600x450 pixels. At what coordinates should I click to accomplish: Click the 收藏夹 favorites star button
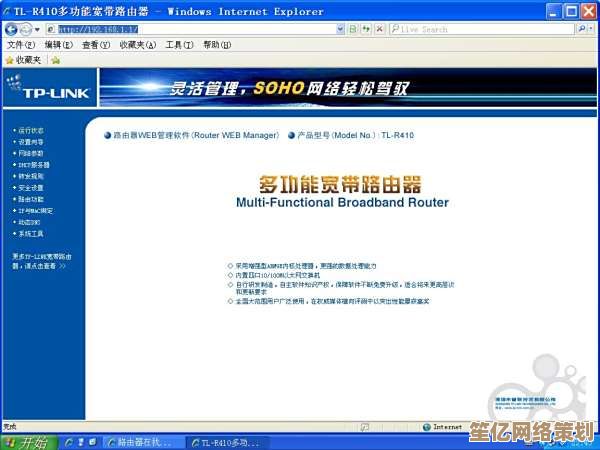point(24,60)
